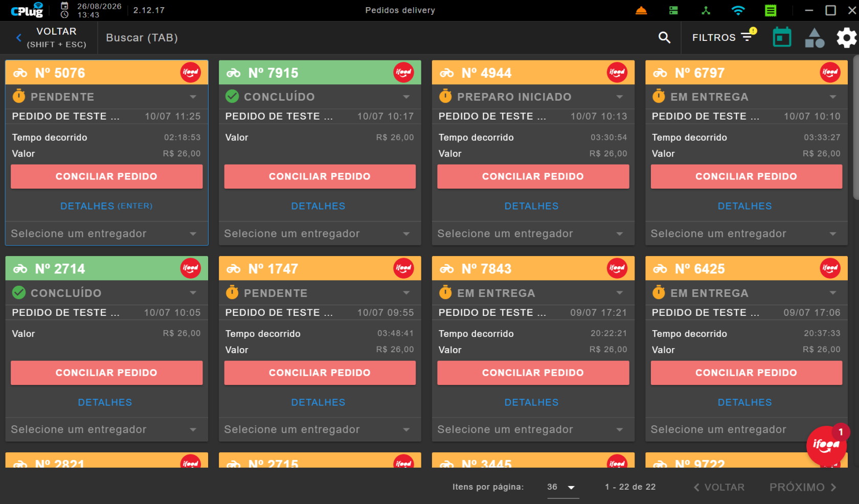Click the motorcycle icon on order Nº 5076
859x504 pixels.
click(x=20, y=73)
